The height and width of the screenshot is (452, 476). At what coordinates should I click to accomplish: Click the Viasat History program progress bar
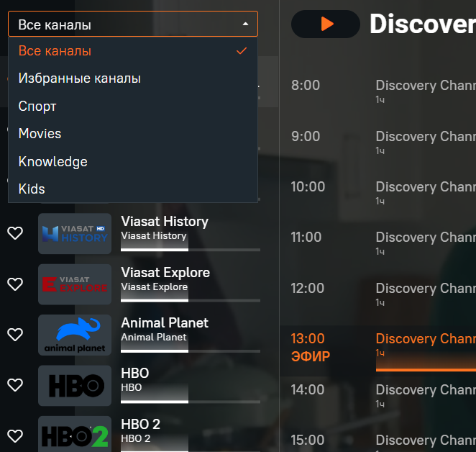[x=191, y=250]
